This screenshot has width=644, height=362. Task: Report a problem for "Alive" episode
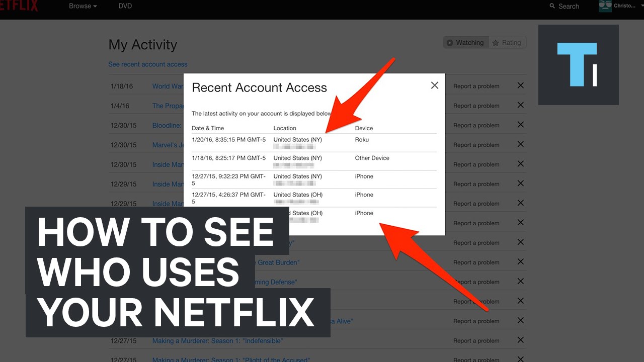[x=476, y=321]
